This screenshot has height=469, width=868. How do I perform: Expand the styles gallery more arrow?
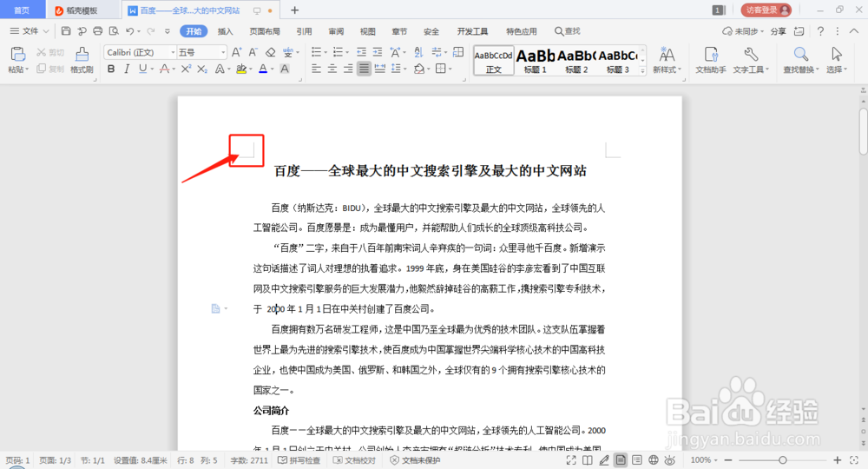(642, 71)
